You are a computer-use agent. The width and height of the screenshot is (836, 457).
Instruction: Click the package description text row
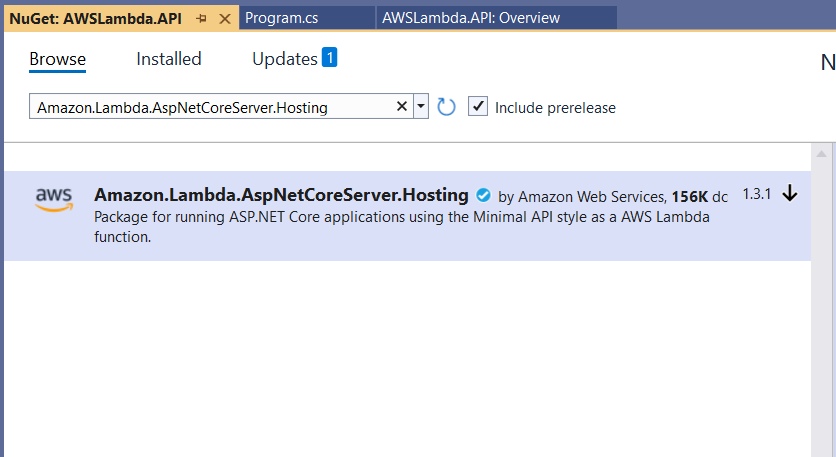tap(401, 227)
